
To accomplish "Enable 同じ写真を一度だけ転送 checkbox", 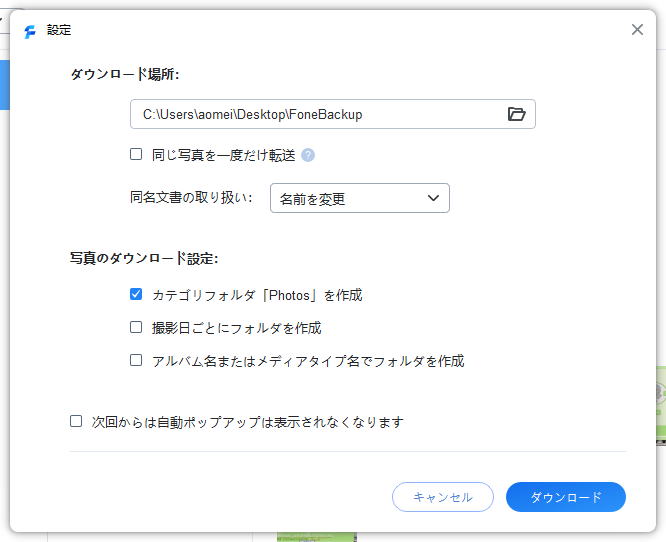I will click(x=136, y=155).
